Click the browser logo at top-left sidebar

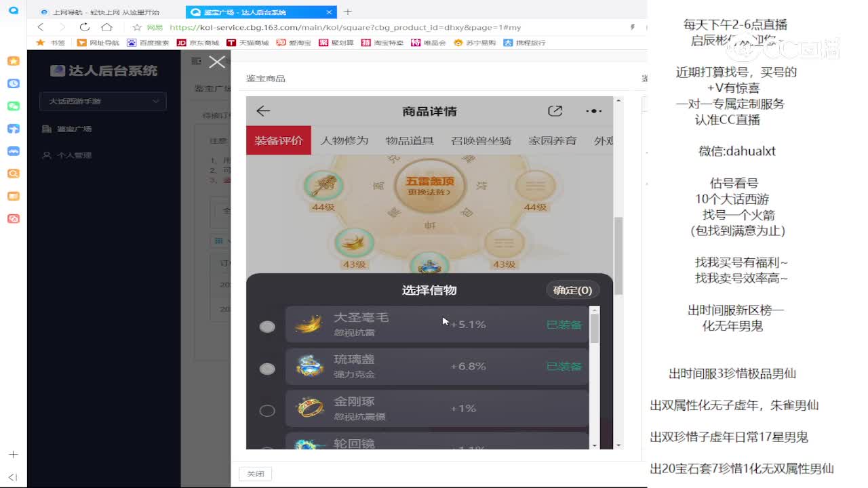pyautogui.click(x=13, y=12)
